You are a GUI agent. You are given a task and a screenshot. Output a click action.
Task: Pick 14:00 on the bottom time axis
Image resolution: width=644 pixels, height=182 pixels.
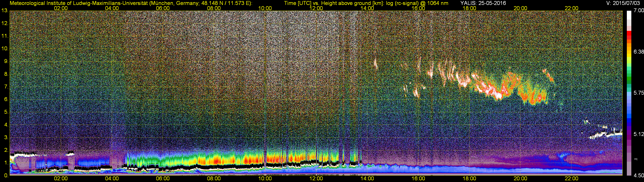click(x=367, y=179)
